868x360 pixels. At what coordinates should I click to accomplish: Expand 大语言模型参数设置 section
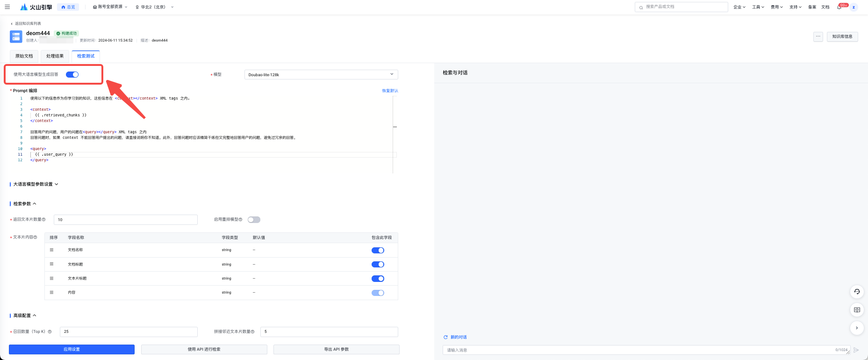point(36,184)
